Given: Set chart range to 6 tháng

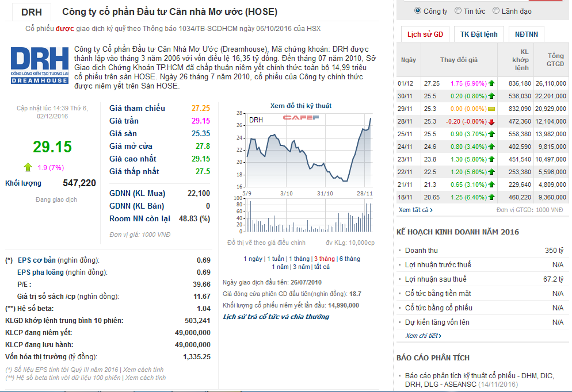Looking at the screenshot, I should [x=349, y=259].
